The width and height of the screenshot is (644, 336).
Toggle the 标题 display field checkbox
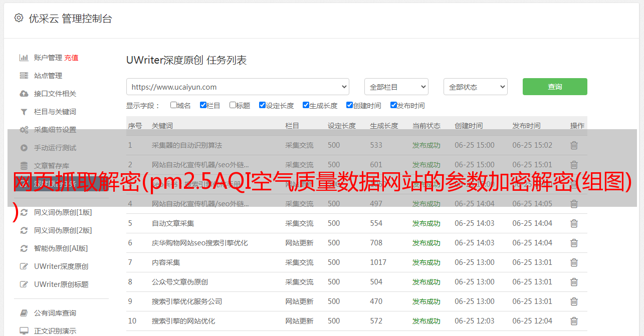tap(233, 105)
